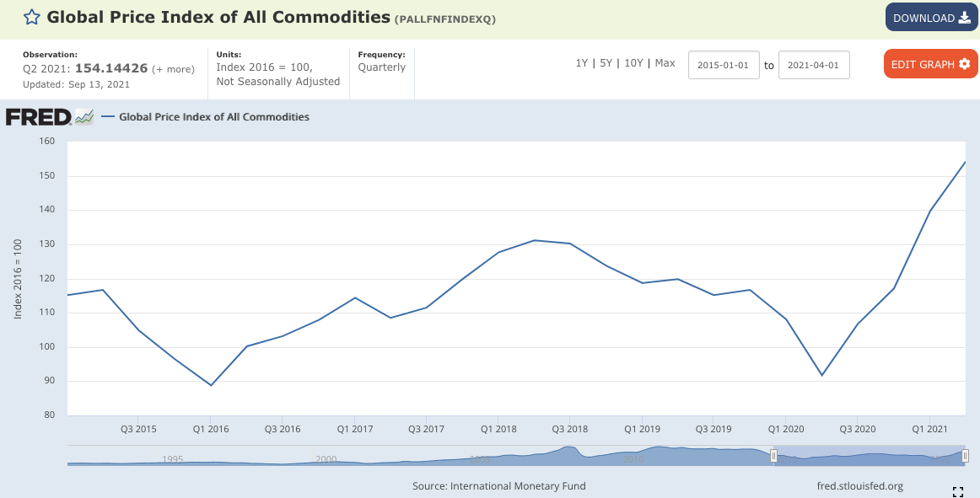
Task: Click the right range slider handle
Action: [965, 456]
